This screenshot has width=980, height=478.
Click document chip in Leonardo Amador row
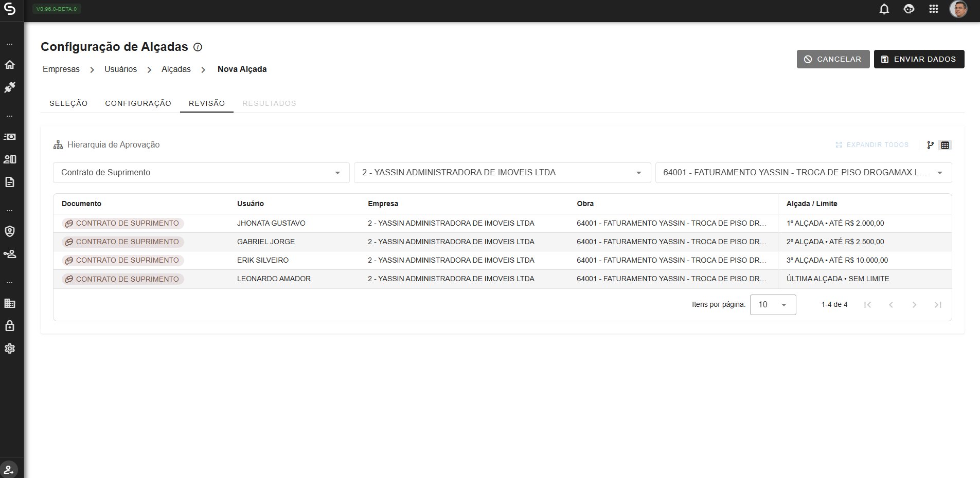pos(122,279)
